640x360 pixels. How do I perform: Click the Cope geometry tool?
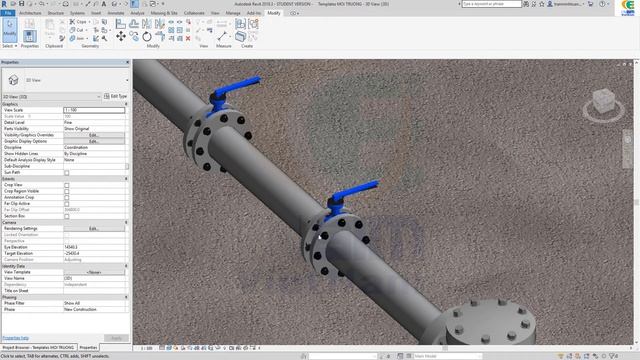pos(78,22)
